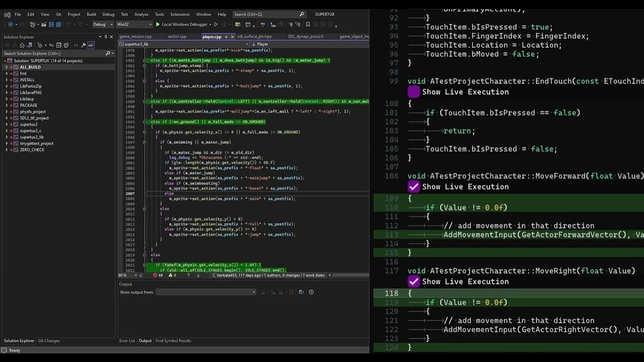Click Collapse All icon in Solution Explorer

pyautogui.click(x=58, y=45)
